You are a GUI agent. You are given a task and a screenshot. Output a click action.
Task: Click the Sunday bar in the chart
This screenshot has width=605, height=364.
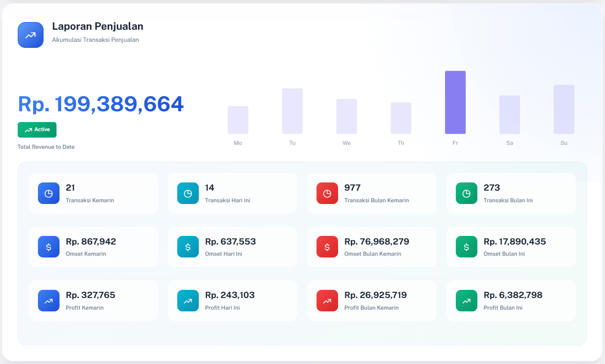(x=564, y=110)
